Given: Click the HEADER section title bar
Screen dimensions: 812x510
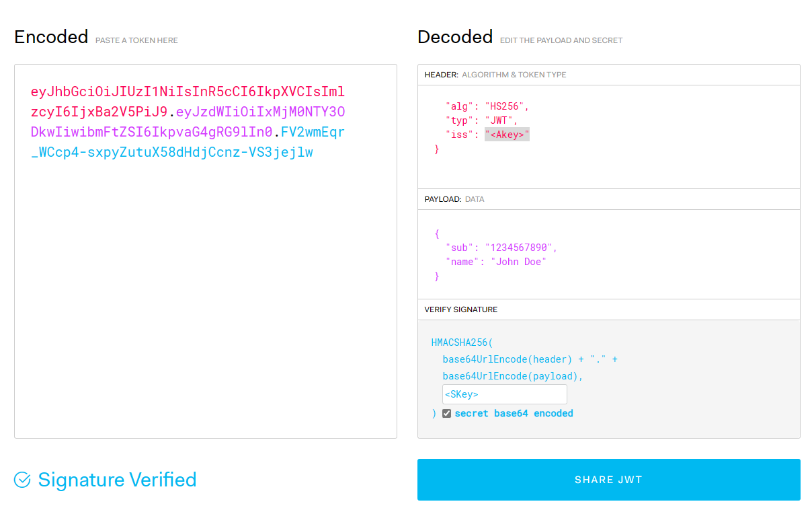Looking at the screenshot, I should click(608, 75).
